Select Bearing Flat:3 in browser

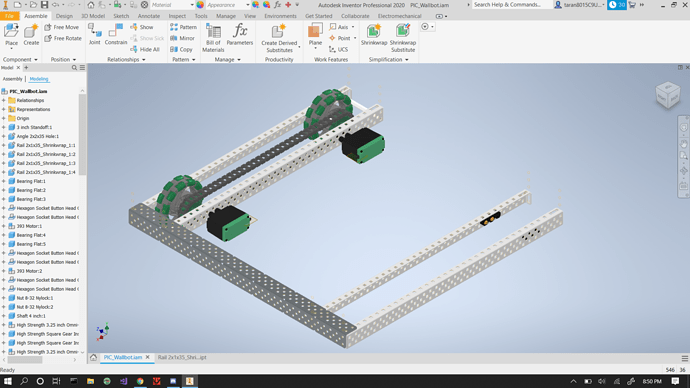point(31,199)
